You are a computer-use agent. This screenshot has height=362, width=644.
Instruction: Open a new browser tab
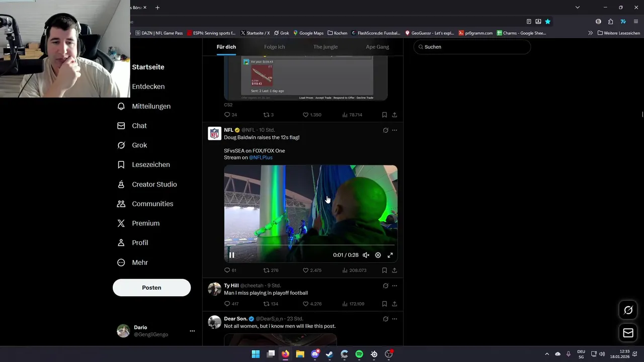[x=157, y=8]
